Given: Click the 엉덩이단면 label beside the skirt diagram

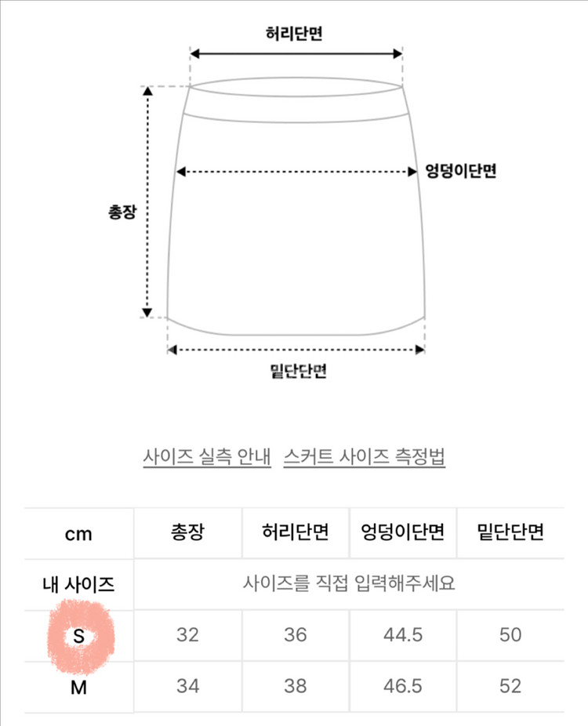Looking at the screenshot, I should coord(461,171).
